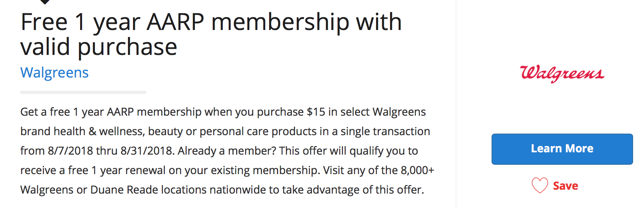Click the 'Already a member?' sentence
Viewport: 644px width, 208px height.
tap(227, 151)
